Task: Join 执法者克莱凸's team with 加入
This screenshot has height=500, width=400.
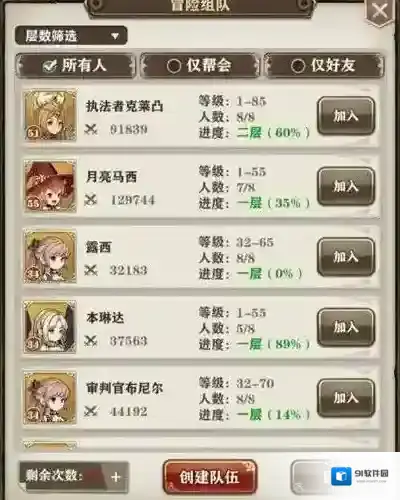Action: (x=346, y=116)
